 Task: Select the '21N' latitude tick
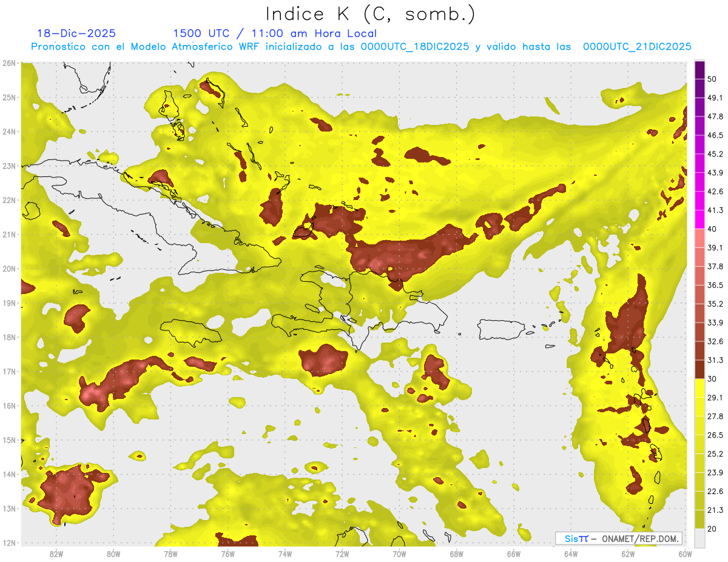click(x=8, y=234)
